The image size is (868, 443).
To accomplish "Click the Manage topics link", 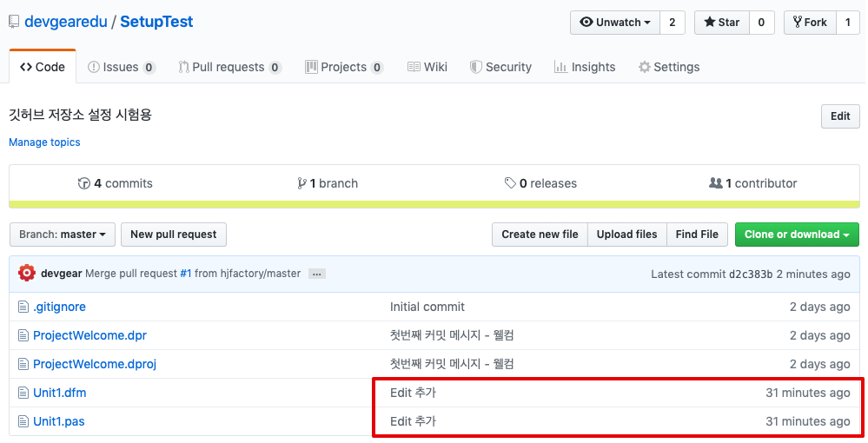I will pos(44,142).
